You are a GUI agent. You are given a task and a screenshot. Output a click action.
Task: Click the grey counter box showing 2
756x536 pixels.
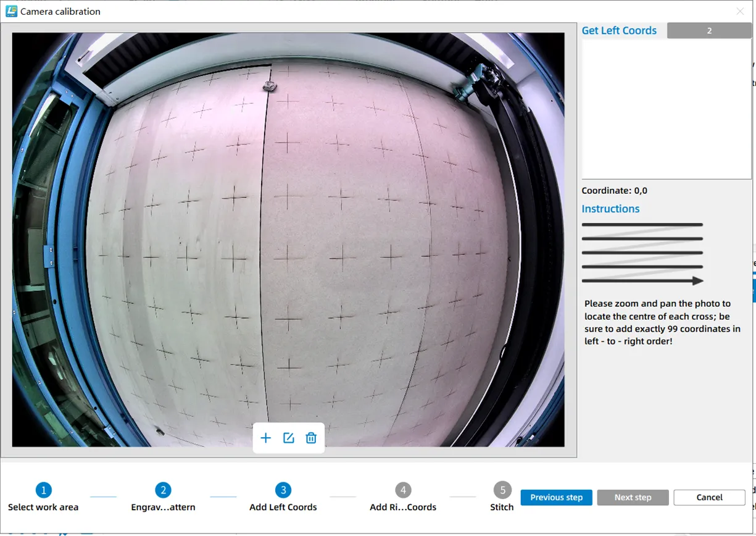tap(708, 30)
